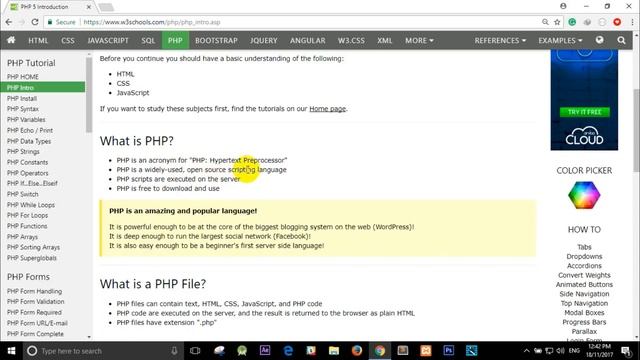Screen dimensions: 640x360
Task: Open the green Grammarly extension icon
Action: tap(572, 22)
